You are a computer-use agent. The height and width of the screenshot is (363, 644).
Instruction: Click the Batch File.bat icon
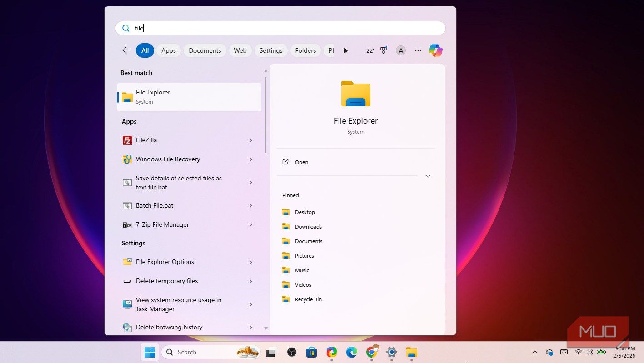(x=127, y=206)
